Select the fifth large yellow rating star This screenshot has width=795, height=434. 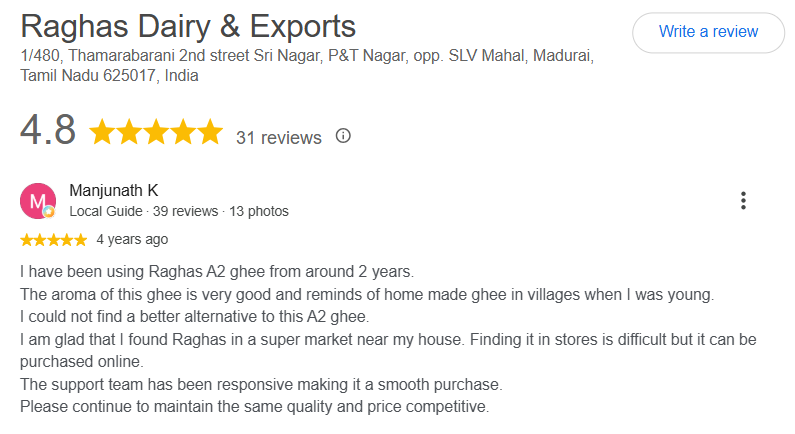tap(210, 132)
